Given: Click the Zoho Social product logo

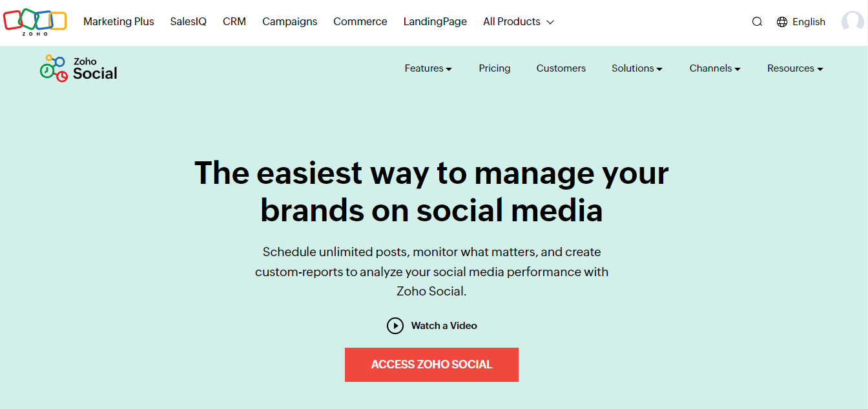Looking at the screenshot, I should (x=77, y=67).
